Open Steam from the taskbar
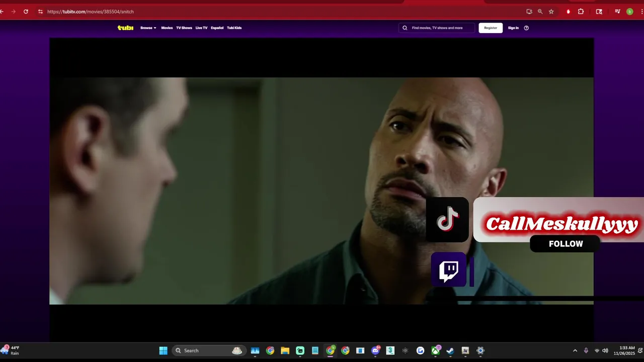This screenshot has width=644, height=362. pos(450,350)
